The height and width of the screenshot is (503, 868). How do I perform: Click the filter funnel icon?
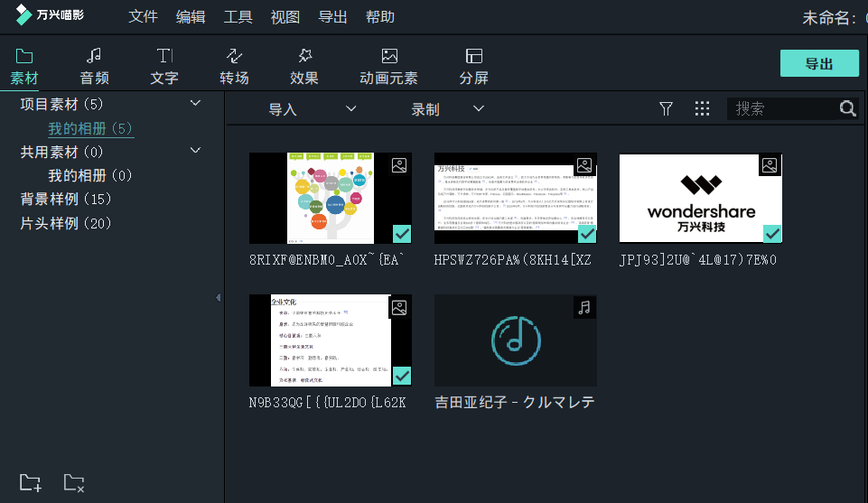[x=666, y=109]
